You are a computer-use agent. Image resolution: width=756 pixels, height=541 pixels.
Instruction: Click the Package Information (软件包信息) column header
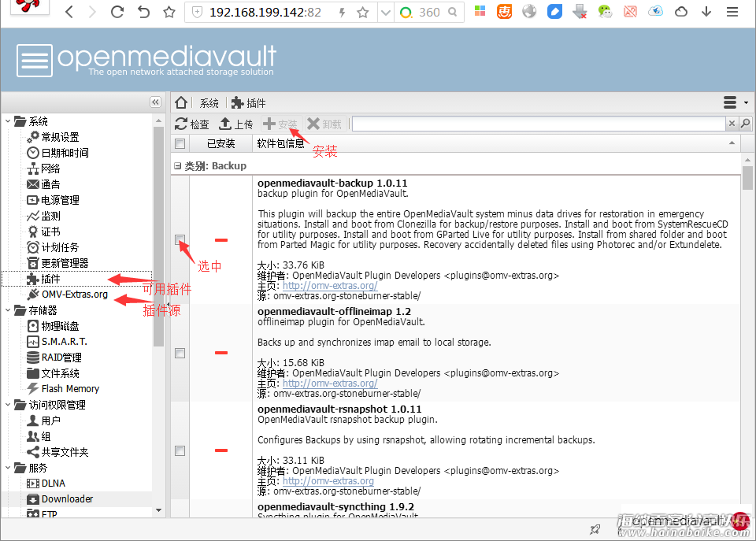coord(280,143)
